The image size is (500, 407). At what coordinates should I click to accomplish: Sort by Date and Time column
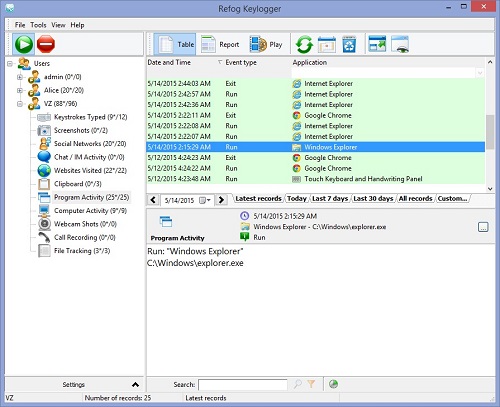coord(169,62)
